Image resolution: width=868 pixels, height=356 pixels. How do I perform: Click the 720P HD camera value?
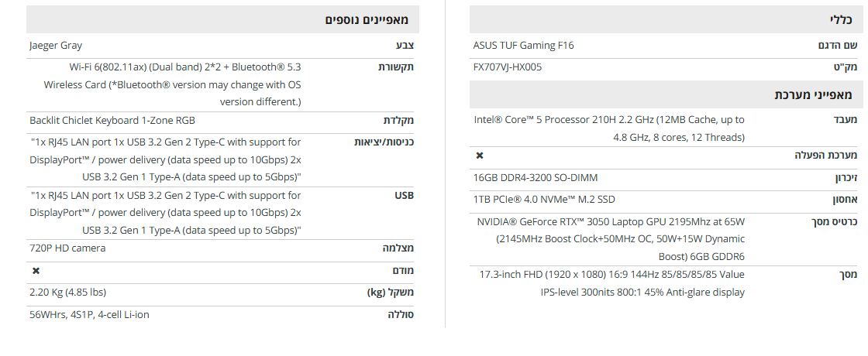[67, 248]
